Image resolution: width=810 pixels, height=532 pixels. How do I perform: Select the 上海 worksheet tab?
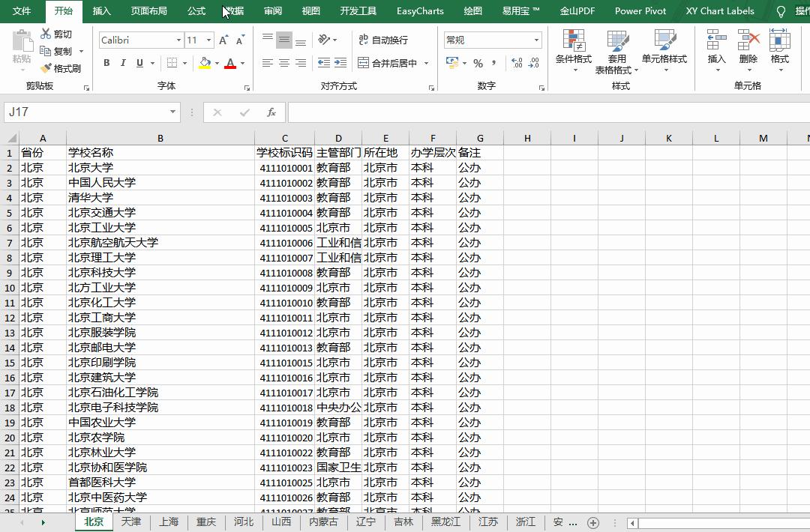[x=169, y=522]
